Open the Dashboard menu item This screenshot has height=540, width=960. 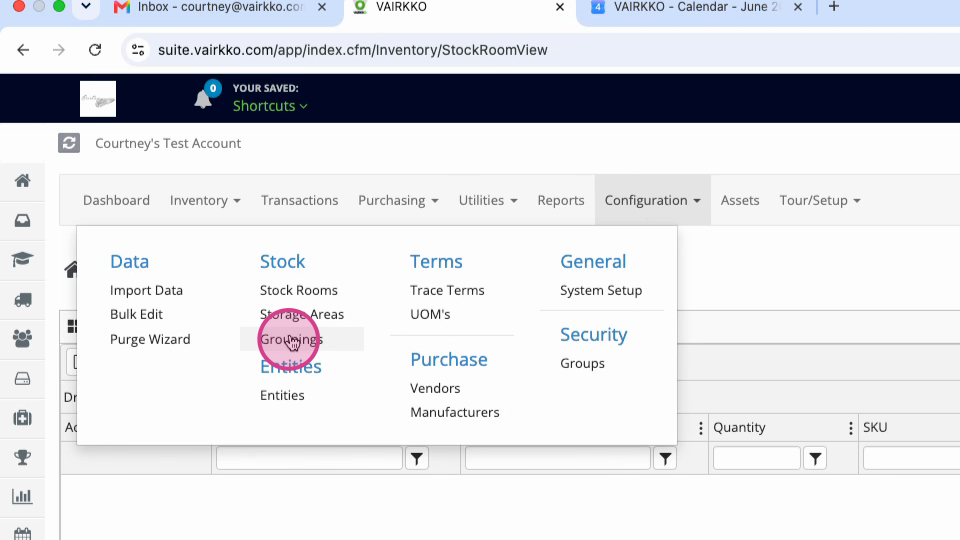pyautogui.click(x=116, y=201)
